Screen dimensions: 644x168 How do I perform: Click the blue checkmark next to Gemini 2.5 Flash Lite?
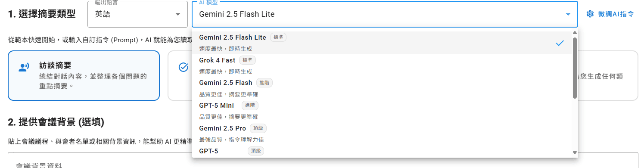[560, 43]
